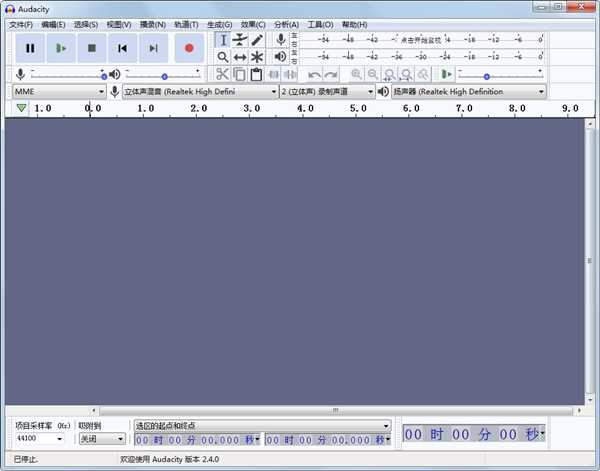Open the 文件(F) menu
The image size is (600, 471).
21,25
